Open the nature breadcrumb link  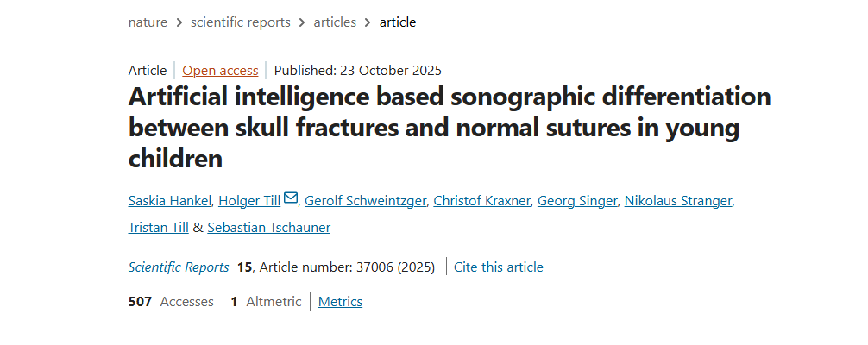coord(148,22)
